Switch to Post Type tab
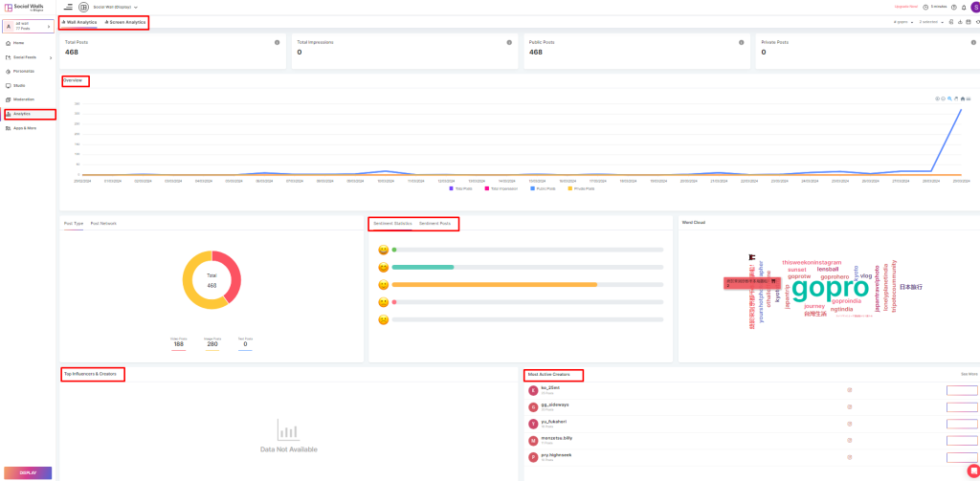Viewport: 980px width, 481px height. click(x=74, y=223)
